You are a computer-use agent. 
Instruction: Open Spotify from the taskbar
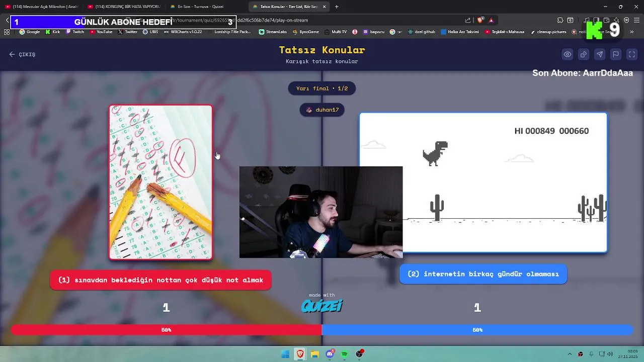[345, 354]
